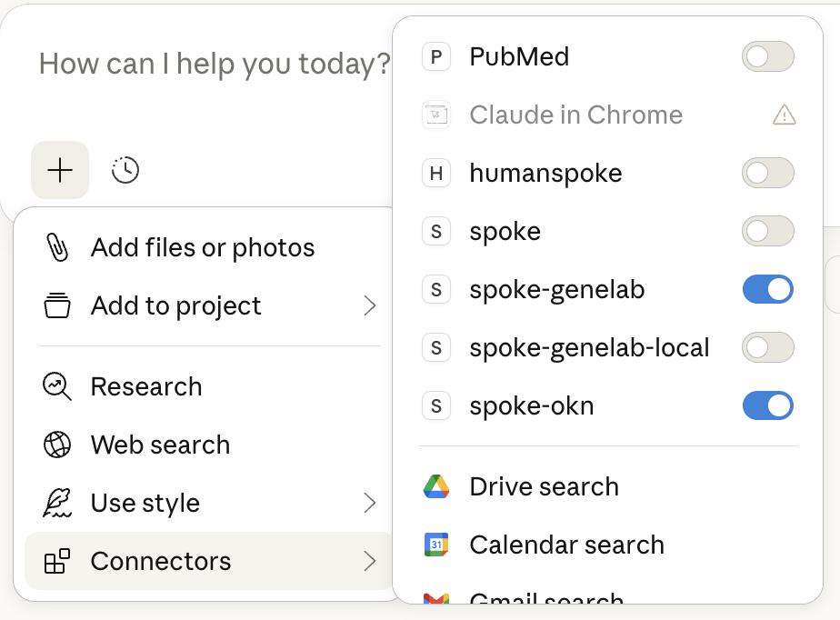Click the Use style quill icon

pos(56,503)
